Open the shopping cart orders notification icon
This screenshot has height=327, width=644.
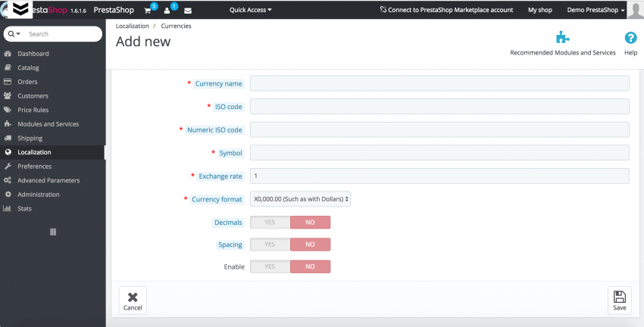pos(148,11)
